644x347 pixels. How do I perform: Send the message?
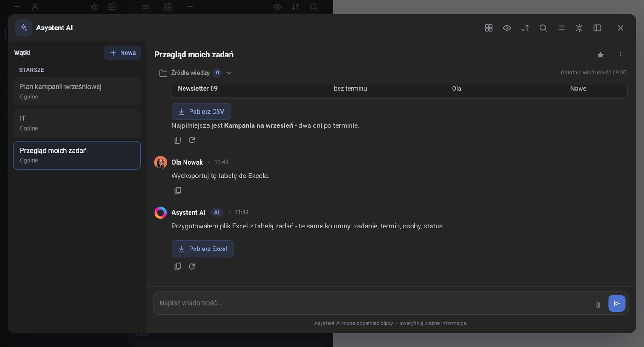pyautogui.click(x=617, y=303)
